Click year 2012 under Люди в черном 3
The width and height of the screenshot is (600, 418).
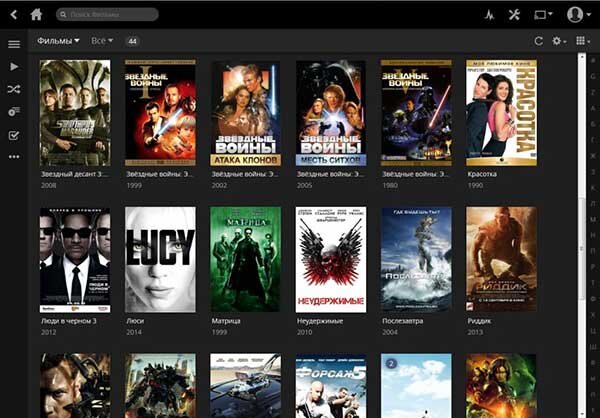(49, 332)
